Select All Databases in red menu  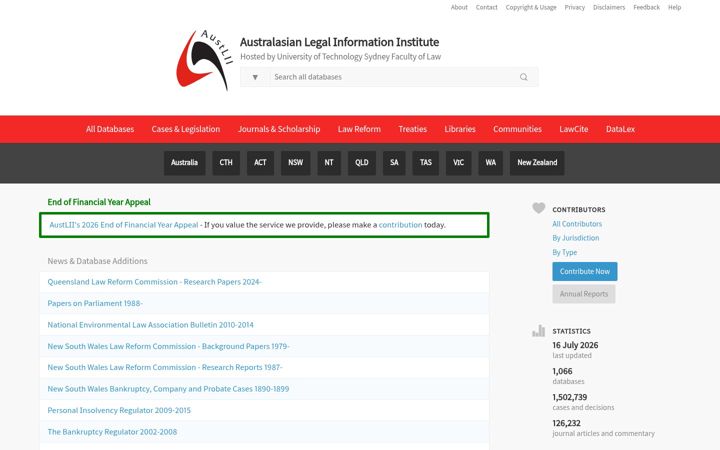(110, 129)
